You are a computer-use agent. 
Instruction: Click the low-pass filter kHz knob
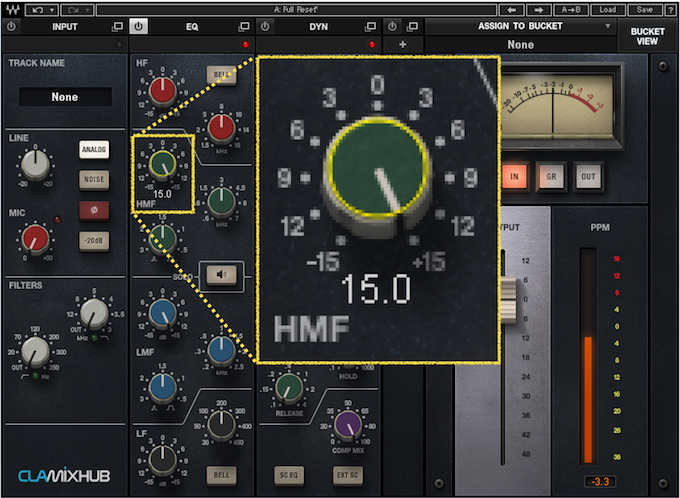point(94,313)
